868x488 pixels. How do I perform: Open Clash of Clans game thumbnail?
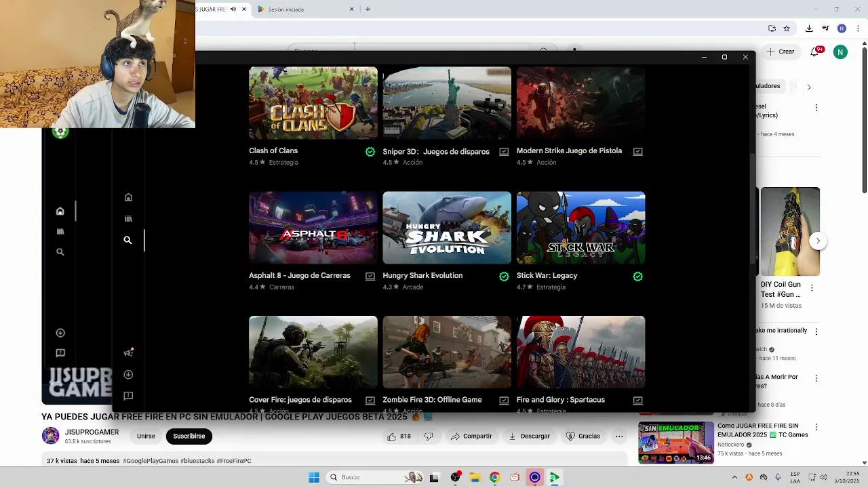pyautogui.click(x=313, y=103)
